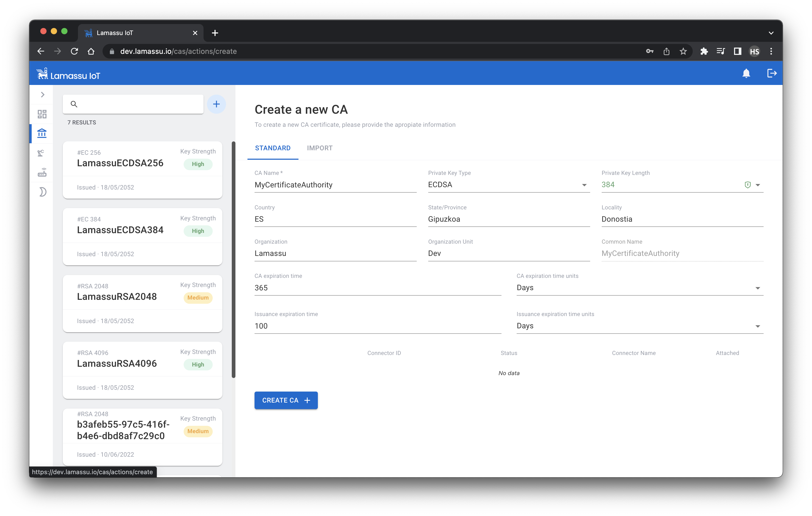Click the site lock icon in address bar

(112, 51)
